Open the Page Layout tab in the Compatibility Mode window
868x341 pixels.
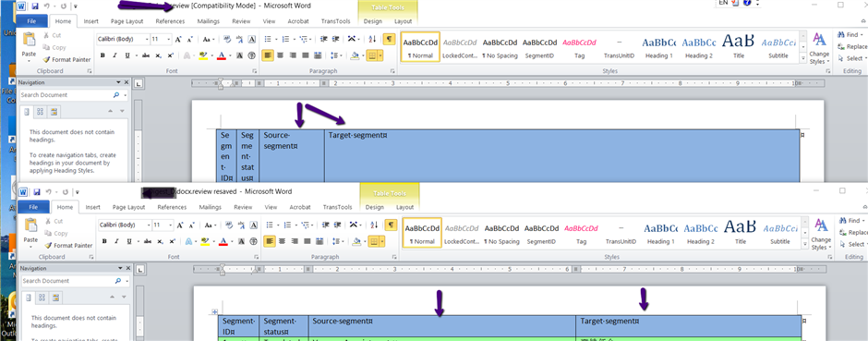(127, 21)
